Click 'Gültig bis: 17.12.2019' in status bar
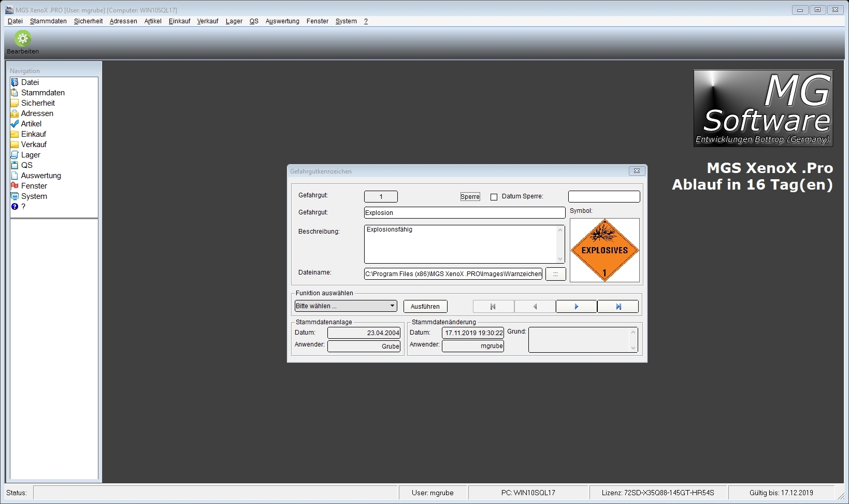 (x=781, y=493)
